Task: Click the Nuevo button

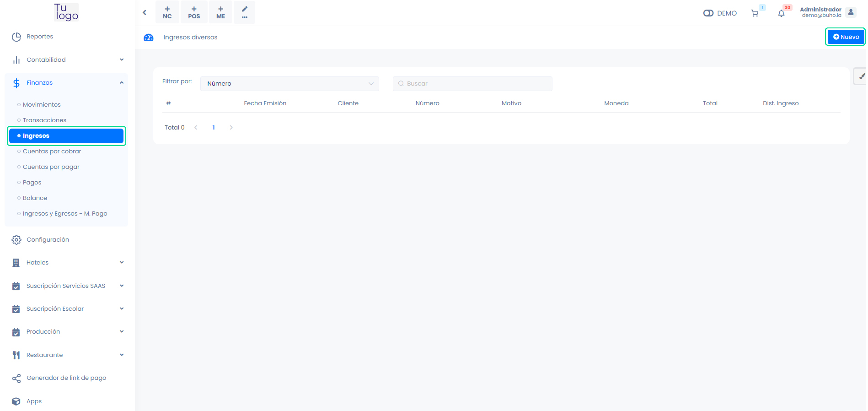Action: 846,37
